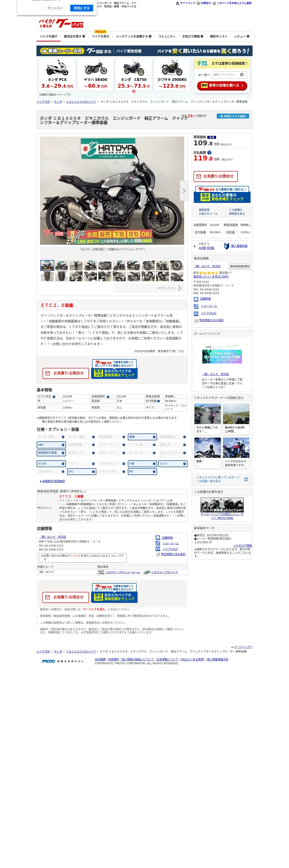This screenshot has height=868, width=289.
Task: Click この車種の相場表を見る
Action: tap(237, 212)
